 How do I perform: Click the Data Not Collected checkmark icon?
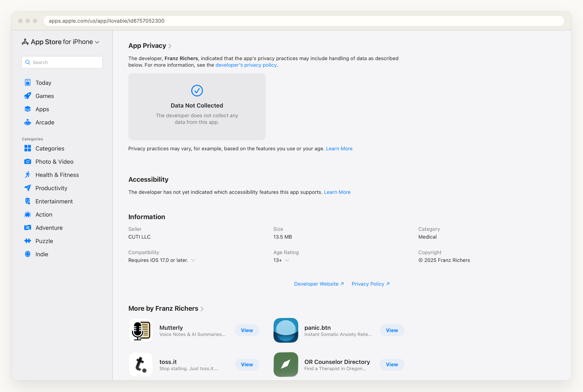(x=197, y=91)
